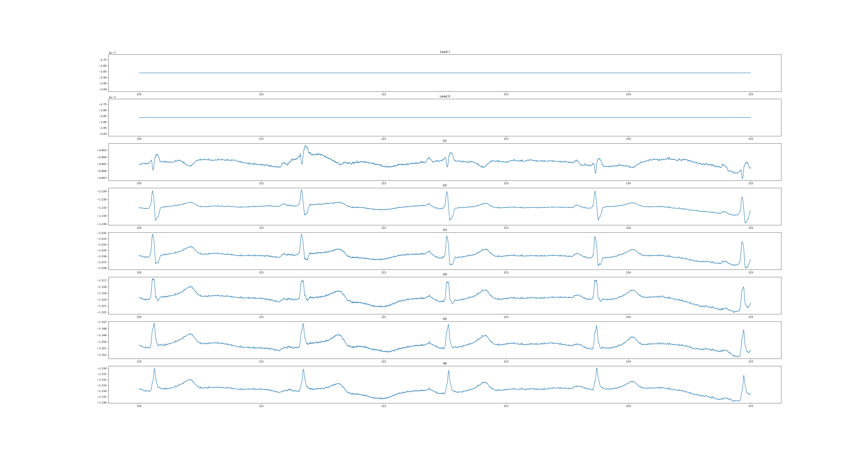This screenshot has height=453, width=868.
Task: Click the tallest peak in the V1 trace
Action: point(305,146)
